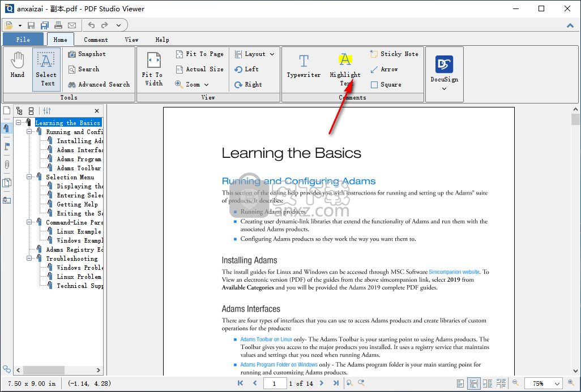581x392 pixels.
Task: Rotate page Left
Action: click(x=246, y=69)
